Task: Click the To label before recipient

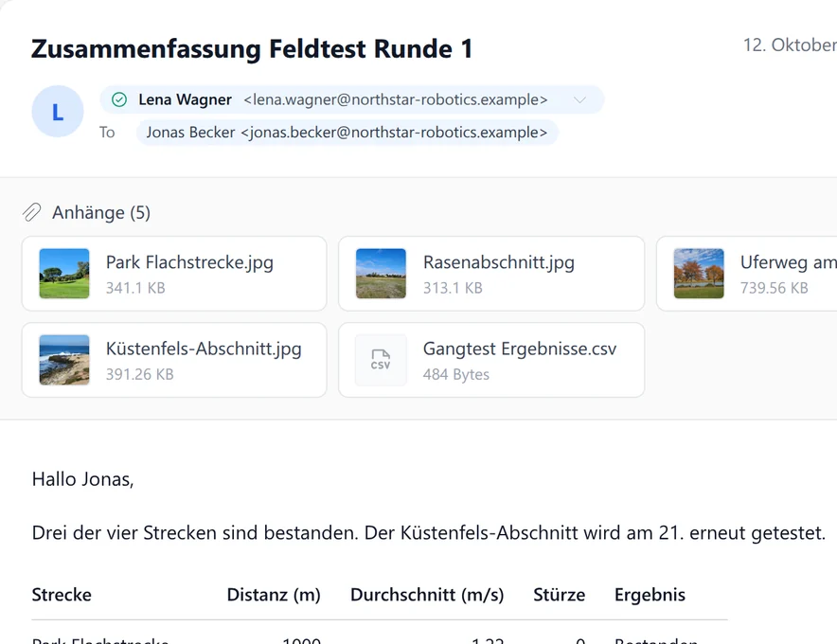Action: [107, 133]
